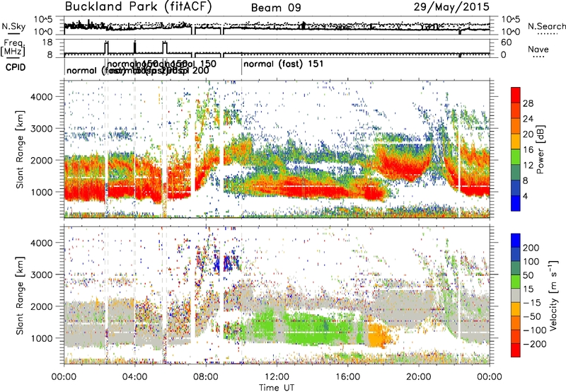Click the '12:00' time axis label
This screenshot has height=392, width=566.
pyautogui.click(x=277, y=377)
